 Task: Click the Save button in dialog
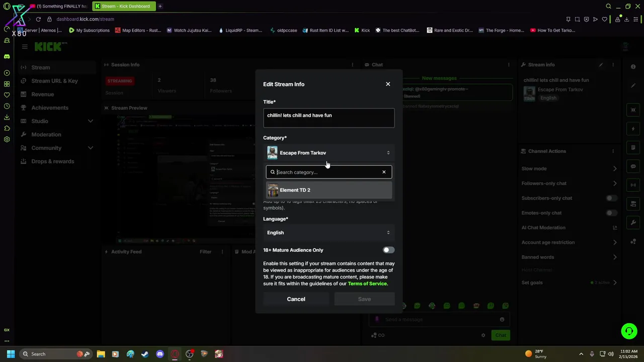pos(364,299)
